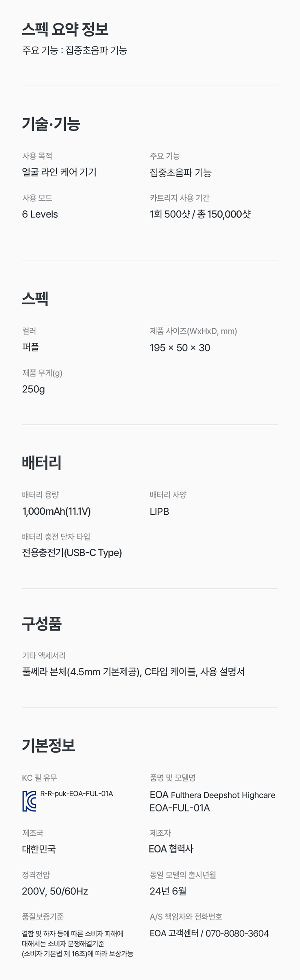Select the 250g product weight value
Image resolution: width=300 pixels, height=980 pixels.
tap(33, 389)
